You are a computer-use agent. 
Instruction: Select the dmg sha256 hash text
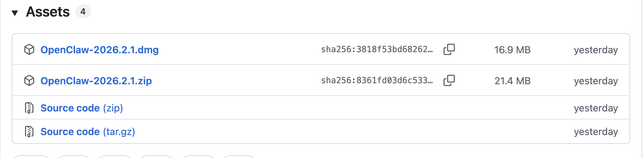coord(377,49)
